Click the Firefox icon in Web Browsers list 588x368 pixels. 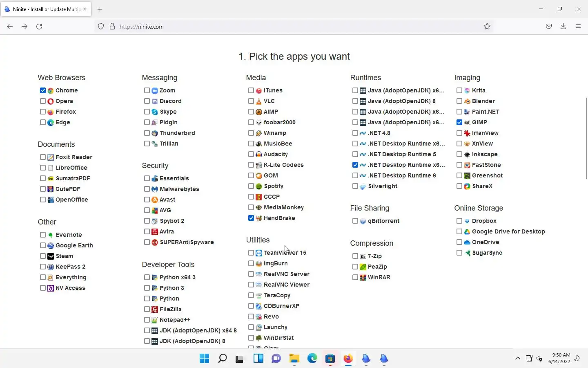click(51, 112)
